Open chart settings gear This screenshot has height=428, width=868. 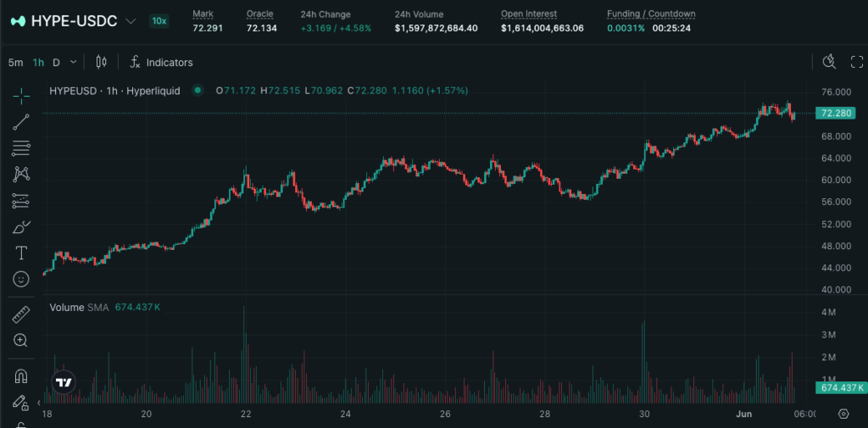[x=843, y=414]
